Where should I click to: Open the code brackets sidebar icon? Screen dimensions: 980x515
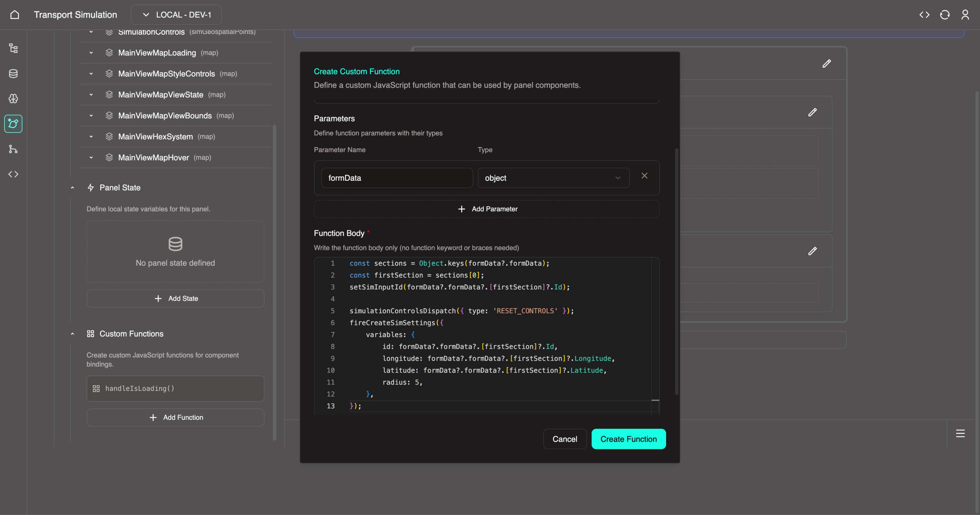[x=13, y=174]
